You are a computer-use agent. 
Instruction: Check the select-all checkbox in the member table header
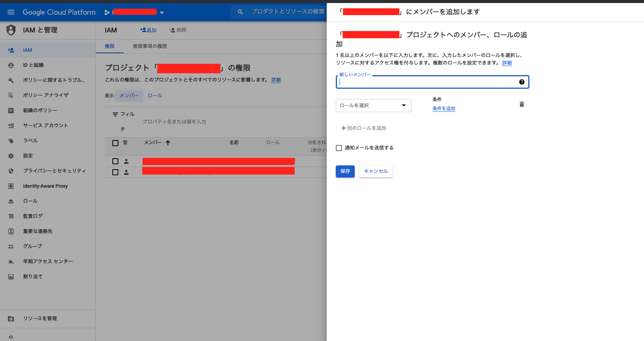click(115, 143)
